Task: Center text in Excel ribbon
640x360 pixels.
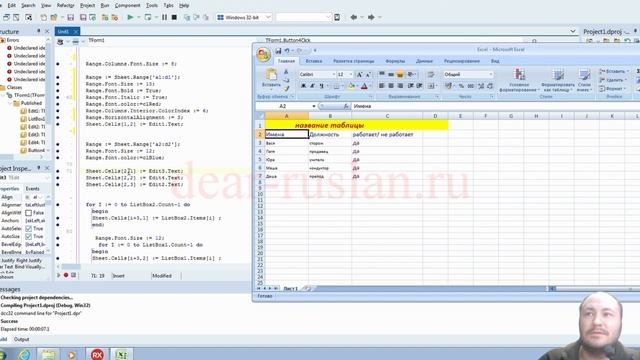Action: [391, 86]
